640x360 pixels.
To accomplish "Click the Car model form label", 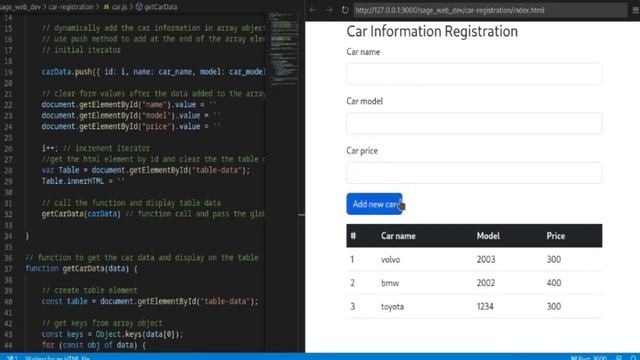I will coord(364,101).
